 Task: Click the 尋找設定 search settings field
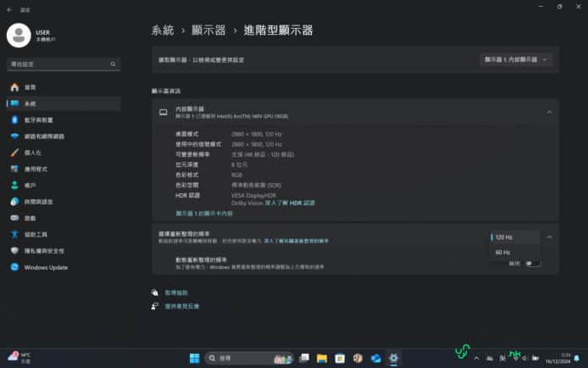62,64
